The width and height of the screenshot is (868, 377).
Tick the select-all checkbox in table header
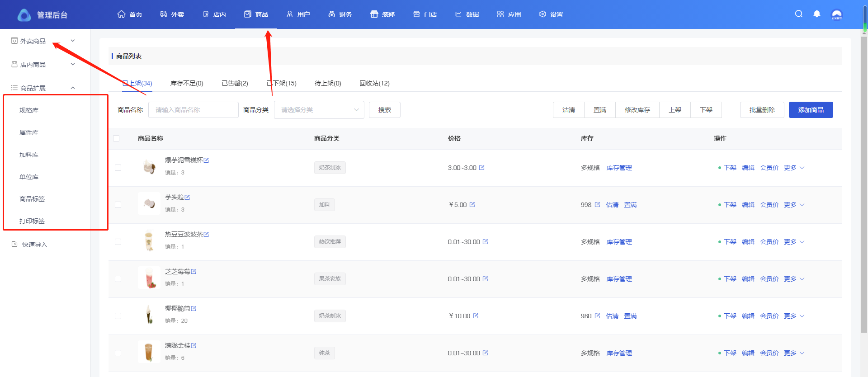tap(116, 138)
